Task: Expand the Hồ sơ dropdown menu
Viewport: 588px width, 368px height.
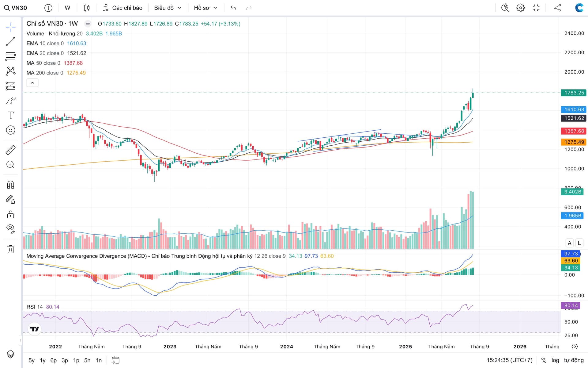Action: point(205,8)
